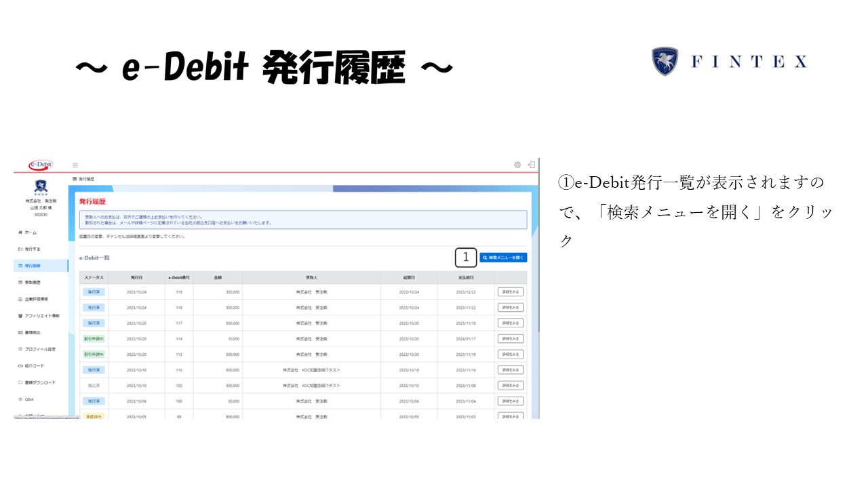Viewport: 868px width, 488px height.
Task: Click the 起算日 column header
Action: [409, 277]
